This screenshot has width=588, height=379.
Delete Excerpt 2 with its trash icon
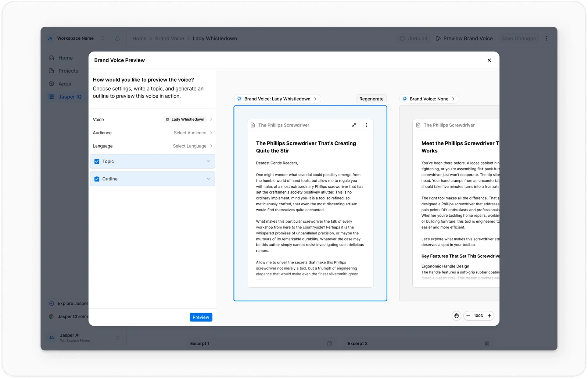(487, 344)
